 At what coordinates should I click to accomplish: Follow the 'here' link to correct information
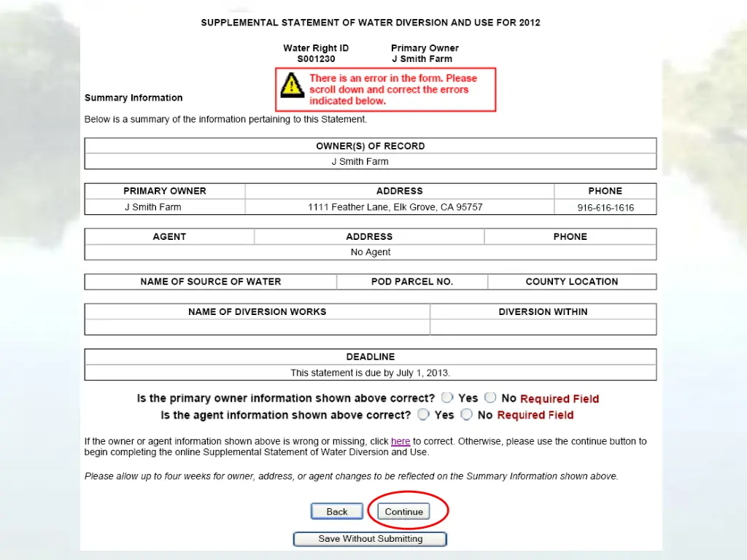click(x=400, y=441)
